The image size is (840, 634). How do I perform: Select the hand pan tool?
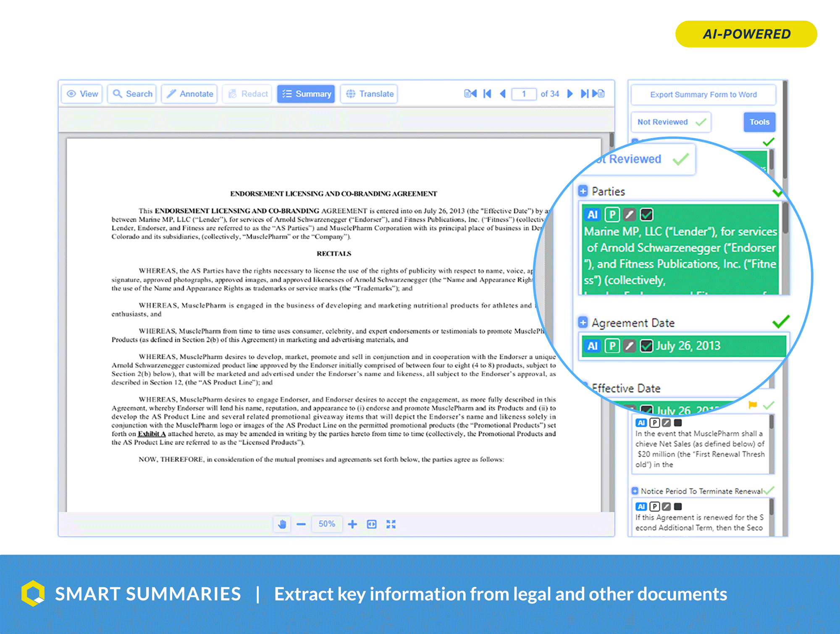click(x=282, y=524)
